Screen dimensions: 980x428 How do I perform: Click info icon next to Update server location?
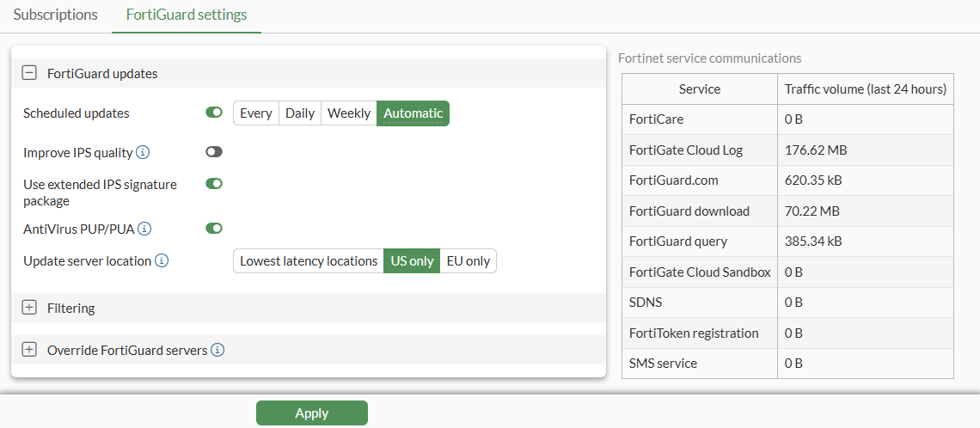click(162, 260)
